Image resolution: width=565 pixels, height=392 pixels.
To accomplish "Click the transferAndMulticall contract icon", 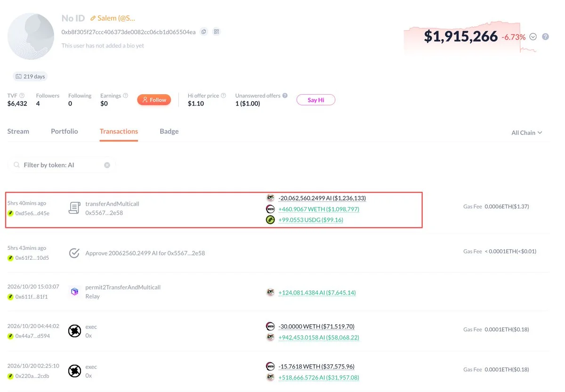I will click(x=74, y=208).
